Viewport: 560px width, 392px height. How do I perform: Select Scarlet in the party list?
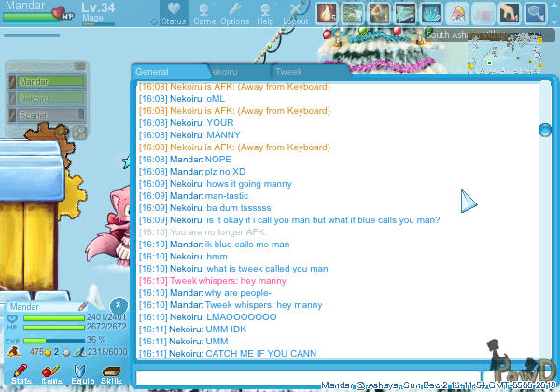(47, 115)
